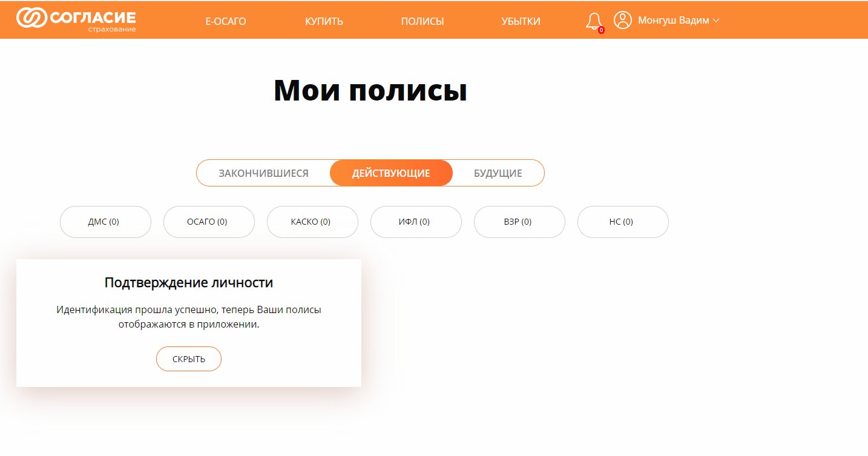Click the Подтверждение личности notification card

point(188,283)
